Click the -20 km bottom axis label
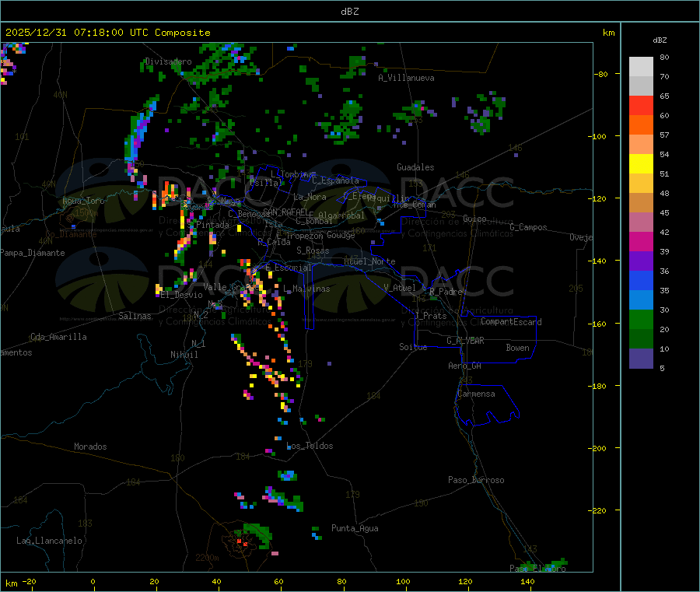Viewport: 700px width, 592px height. tap(29, 581)
